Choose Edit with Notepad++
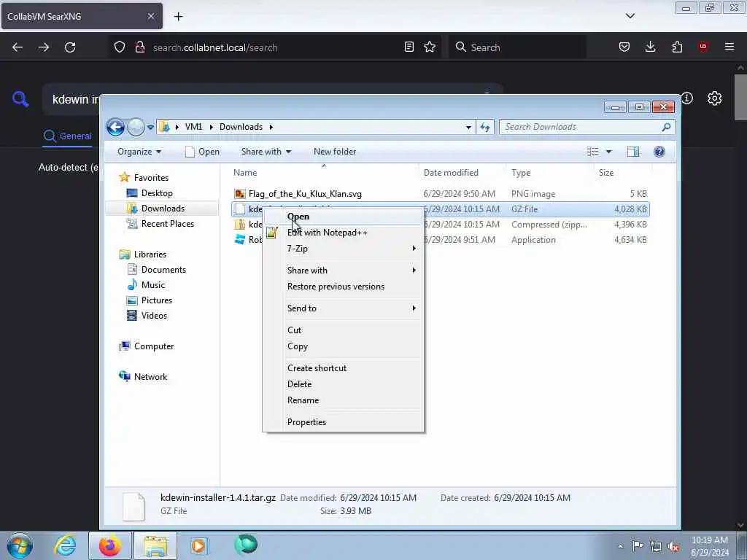Screen dimensions: 747x560 pos(343,233)
